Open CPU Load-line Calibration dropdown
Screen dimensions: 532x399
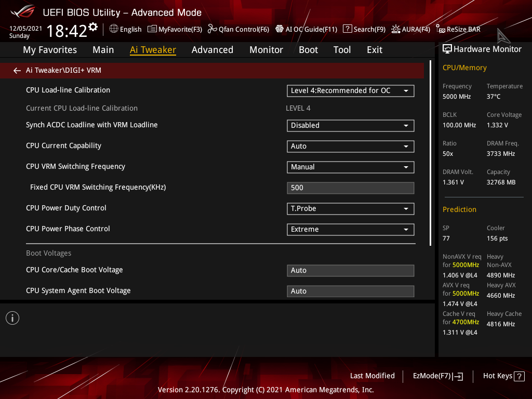351,91
